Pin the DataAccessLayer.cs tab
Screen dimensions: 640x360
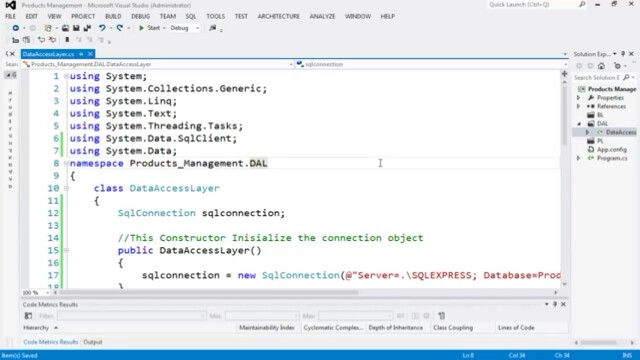point(81,54)
